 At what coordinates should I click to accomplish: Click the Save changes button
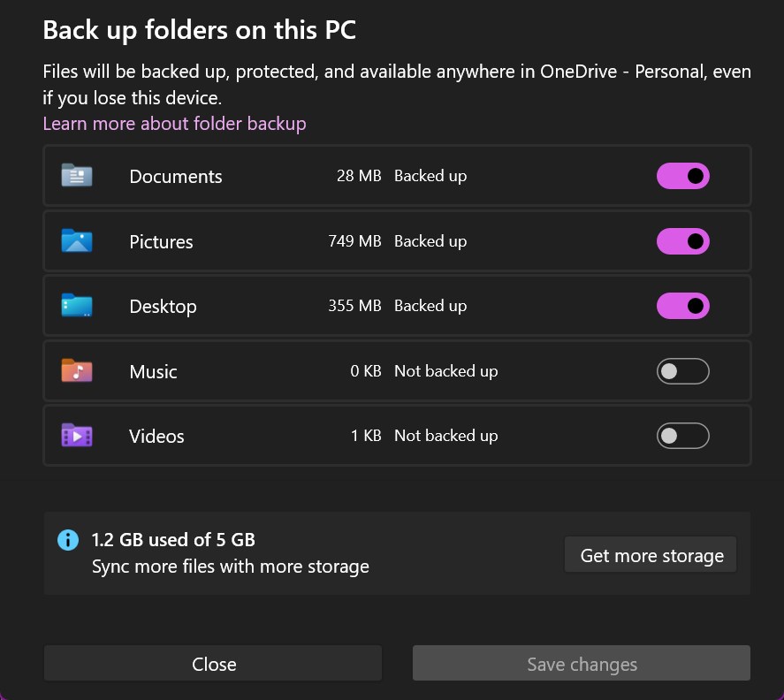pos(582,665)
